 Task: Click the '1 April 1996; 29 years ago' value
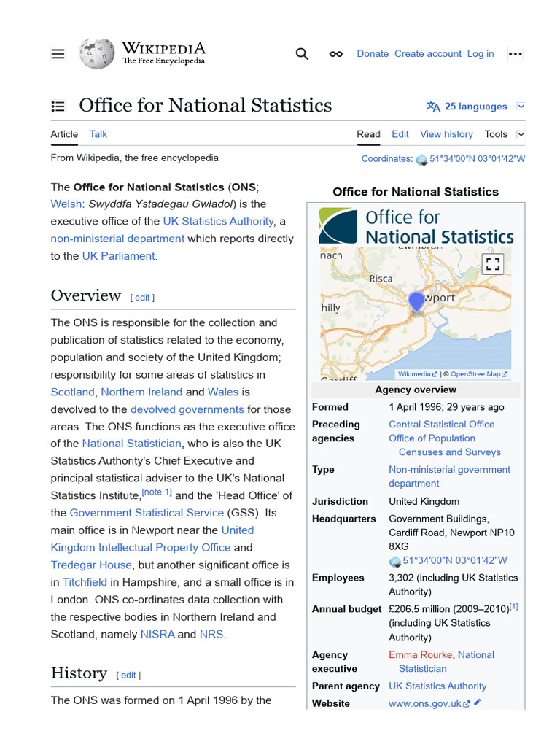[446, 407]
